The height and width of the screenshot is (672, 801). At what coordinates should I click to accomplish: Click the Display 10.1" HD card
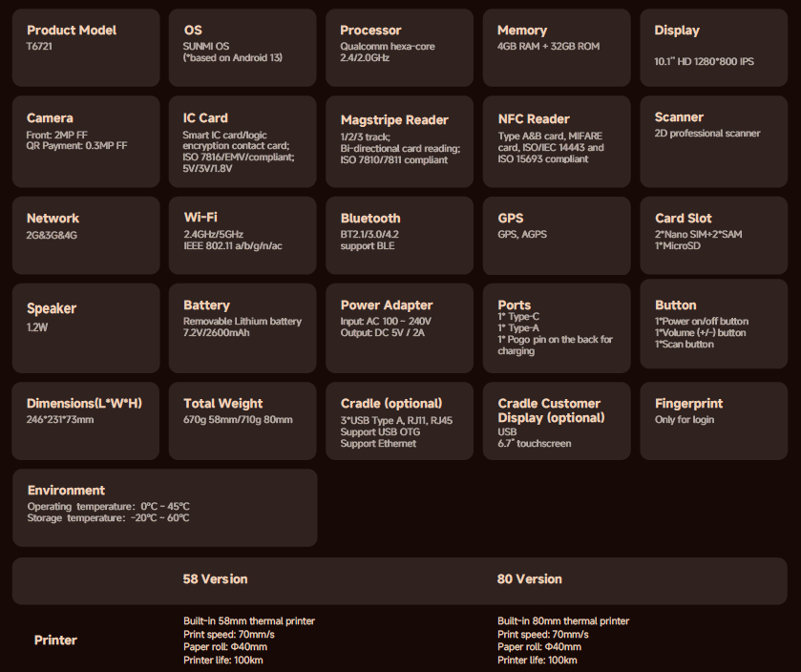pos(713,48)
